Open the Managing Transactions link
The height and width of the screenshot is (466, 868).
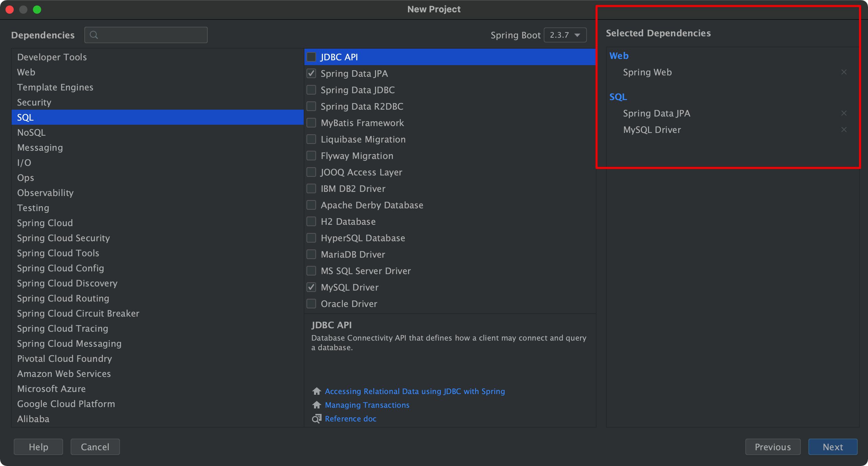(x=367, y=405)
